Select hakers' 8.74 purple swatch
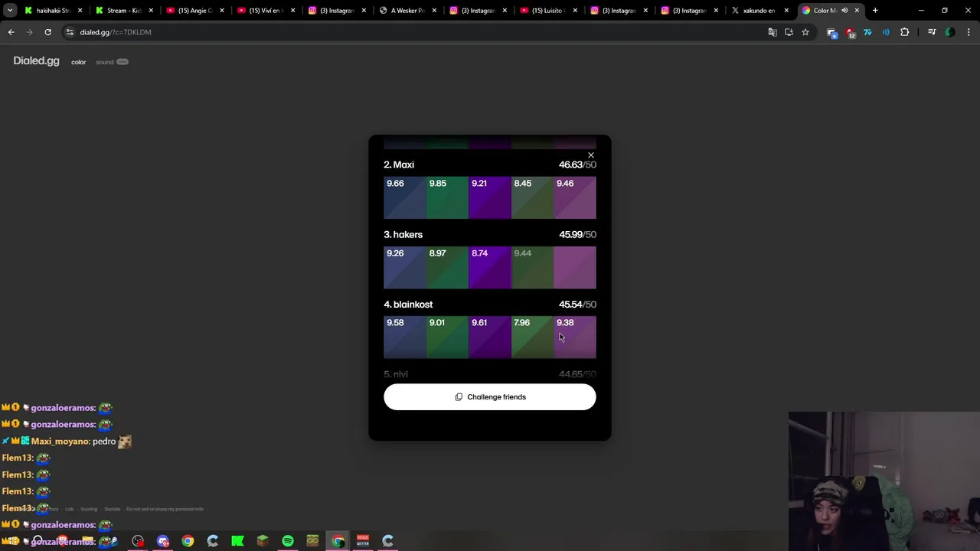This screenshot has width=980, height=551. click(x=490, y=267)
